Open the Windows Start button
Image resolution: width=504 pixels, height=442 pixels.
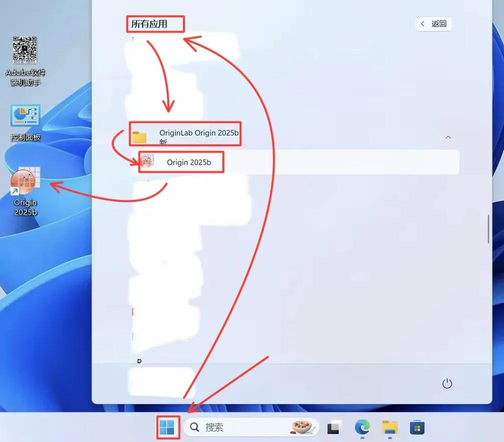pyautogui.click(x=166, y=427)
